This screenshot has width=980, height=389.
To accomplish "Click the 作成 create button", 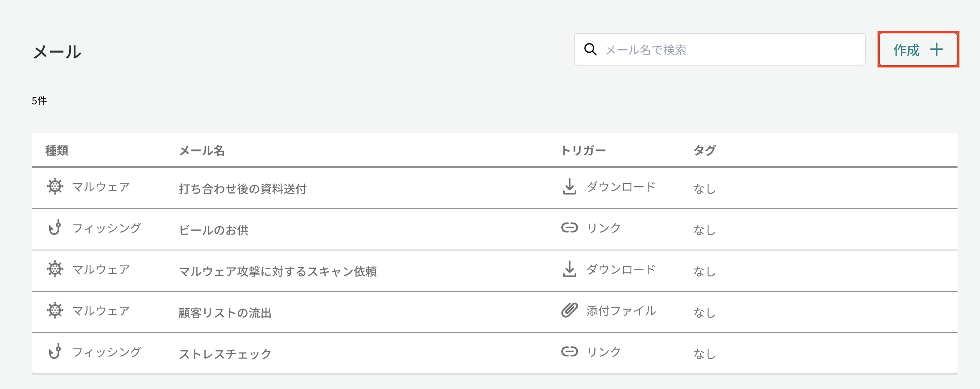I will tap(917, 50).
